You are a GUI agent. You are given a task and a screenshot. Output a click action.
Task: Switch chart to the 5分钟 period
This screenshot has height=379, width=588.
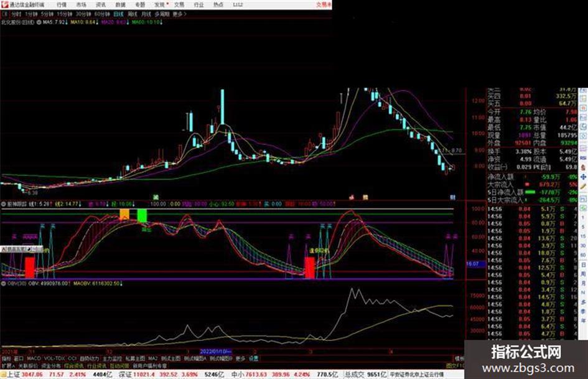47,14
